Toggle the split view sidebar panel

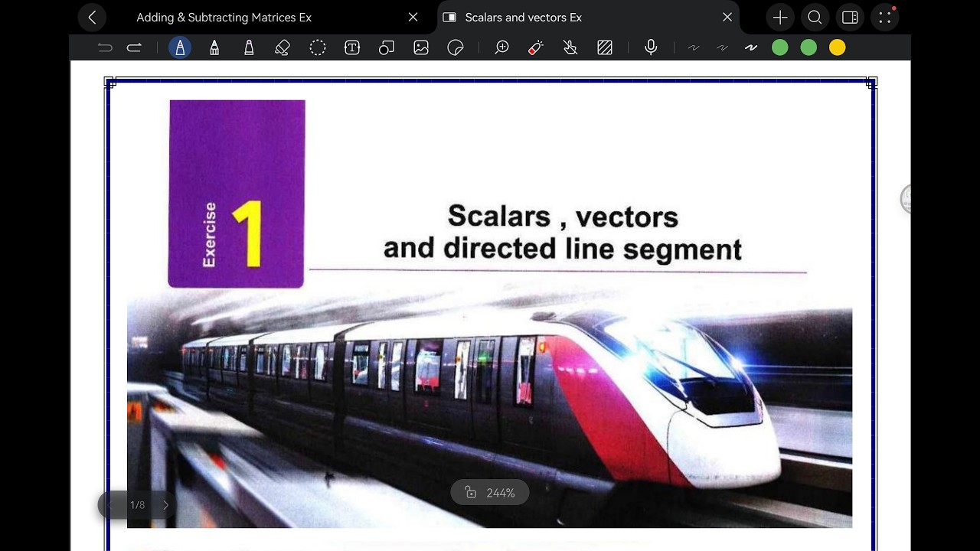tap(850, 17)
